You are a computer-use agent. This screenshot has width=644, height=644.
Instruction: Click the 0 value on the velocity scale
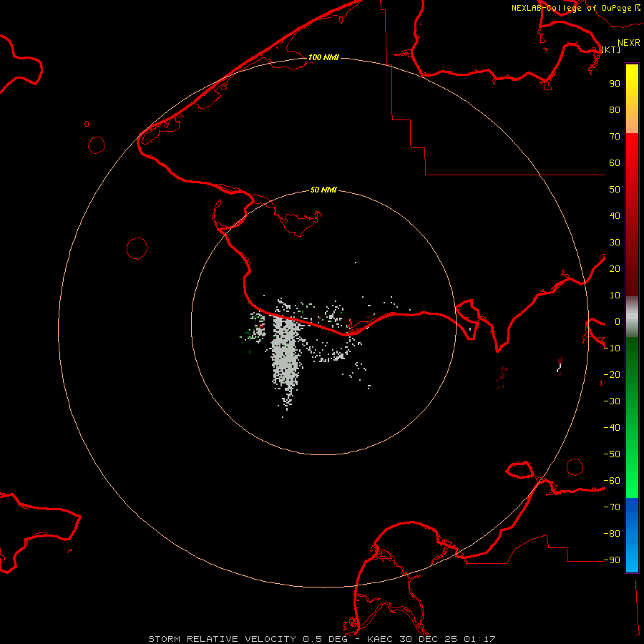click(x=618, y=322)
